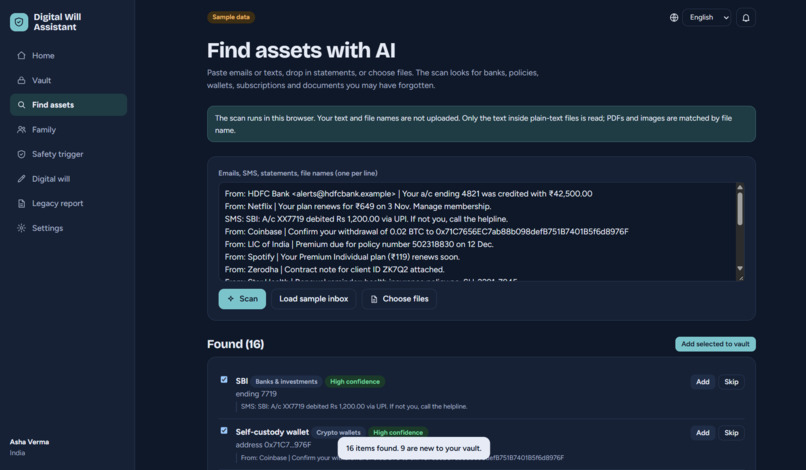Click the Crypto wallets tag
The image size is (806, 470).
[338, 432]
